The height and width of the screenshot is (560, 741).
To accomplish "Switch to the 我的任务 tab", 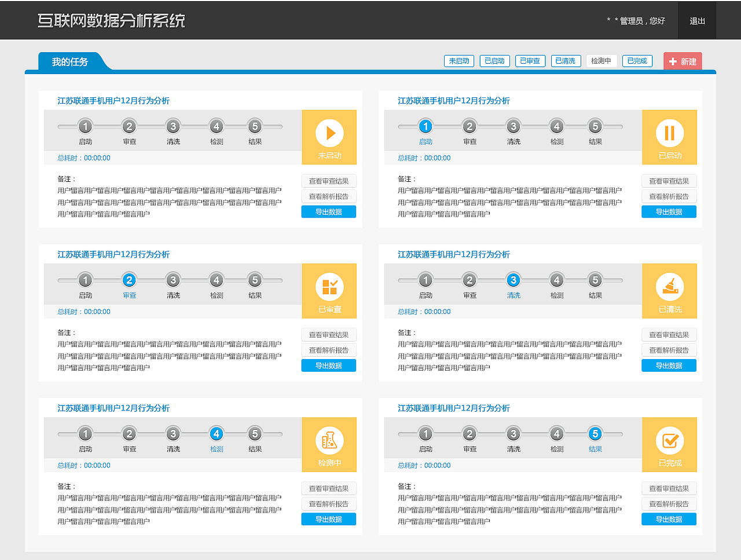I will (70, 61).
